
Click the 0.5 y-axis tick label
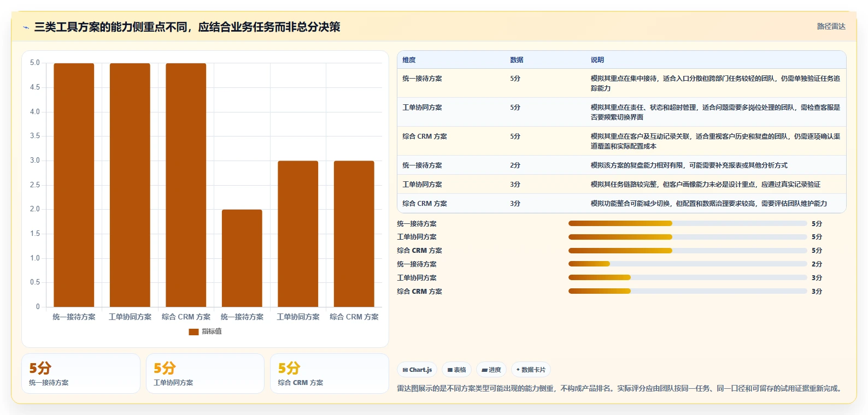pos(35,282)
